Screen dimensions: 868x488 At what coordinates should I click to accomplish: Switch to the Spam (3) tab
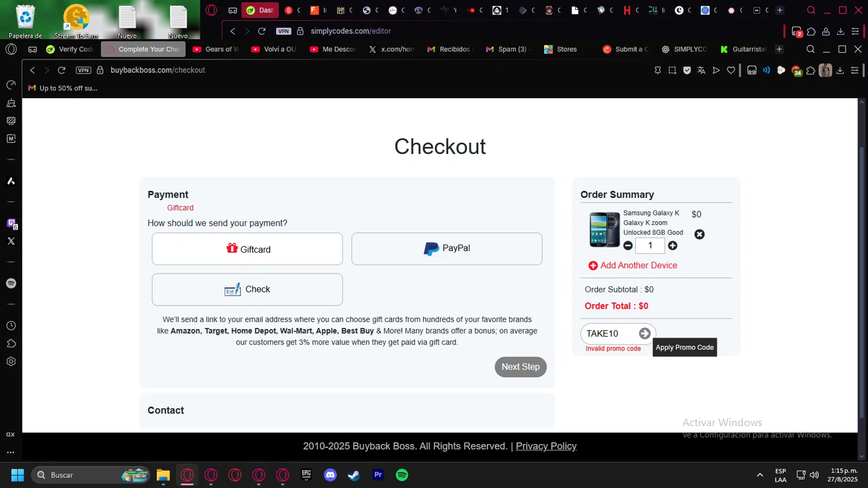(507, 49)
